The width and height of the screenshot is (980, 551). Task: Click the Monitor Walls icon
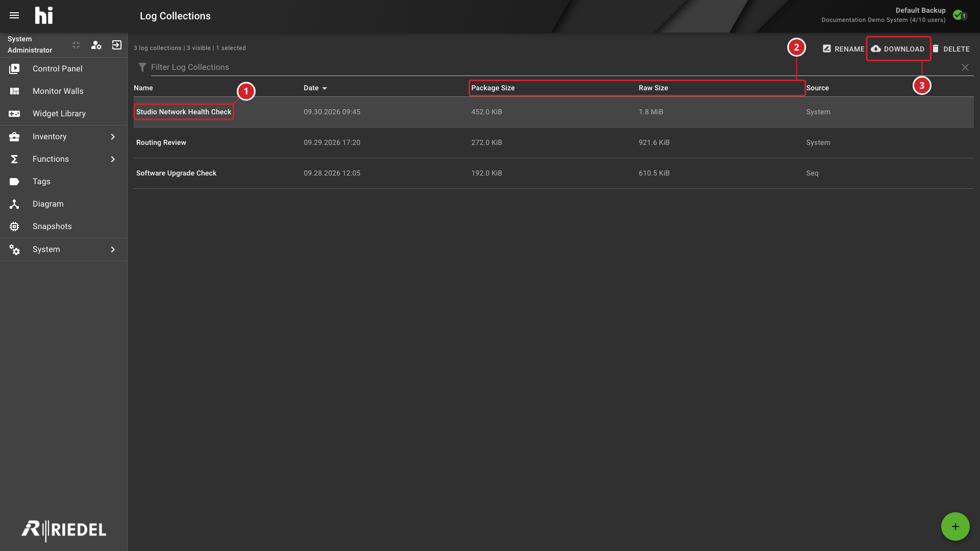pyautogui.click(x=14, y=91)
